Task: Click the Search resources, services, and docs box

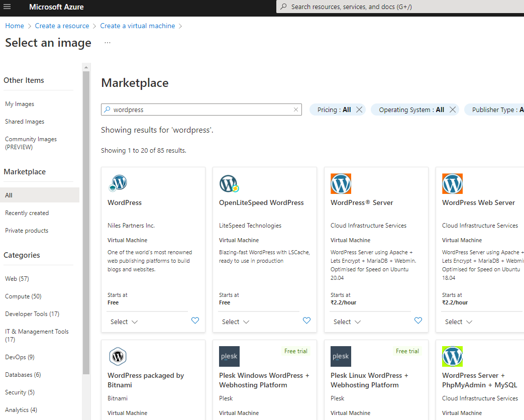Action: pyautogui.click(x=400, y=7)
